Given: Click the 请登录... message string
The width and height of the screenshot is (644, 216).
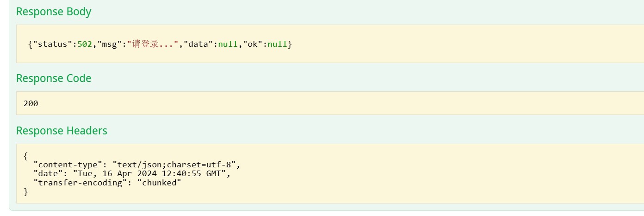Looking at the screenshot, I should click(152, 44).
